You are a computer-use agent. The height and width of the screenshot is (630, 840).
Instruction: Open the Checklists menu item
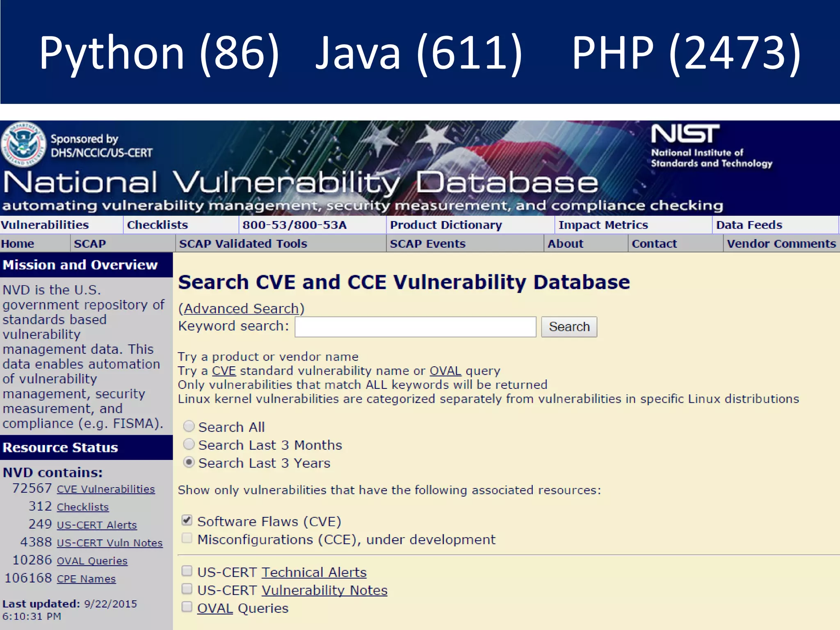pyautogui.click(x=157, y=225)
